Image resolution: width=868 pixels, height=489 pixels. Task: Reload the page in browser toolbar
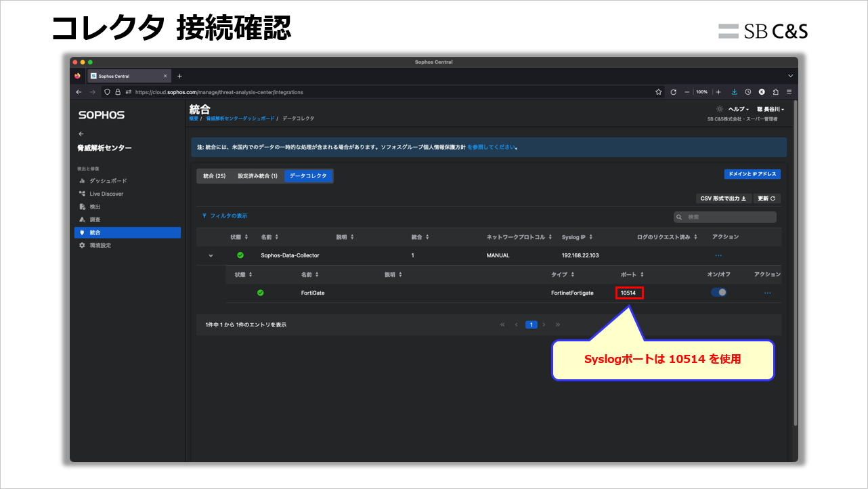674,91
